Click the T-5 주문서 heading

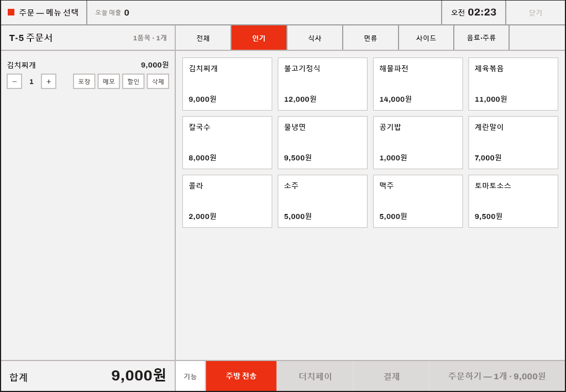tap(31, 38)
